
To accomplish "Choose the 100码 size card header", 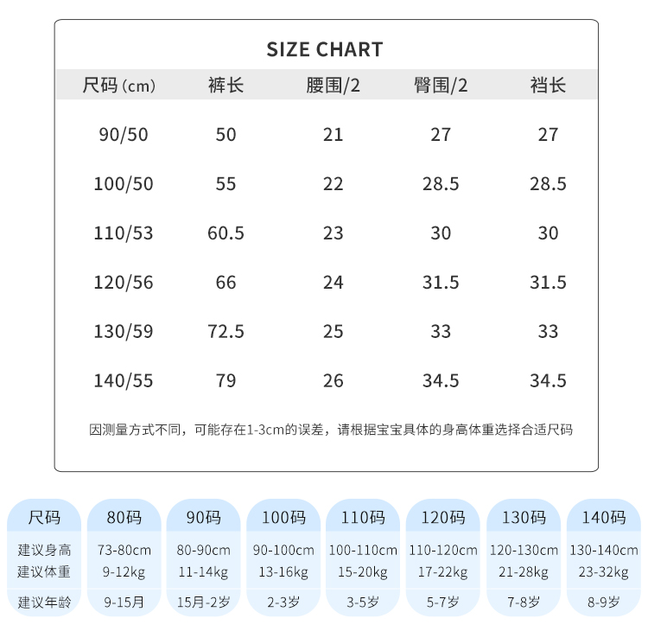I will (x=283, y=518).
